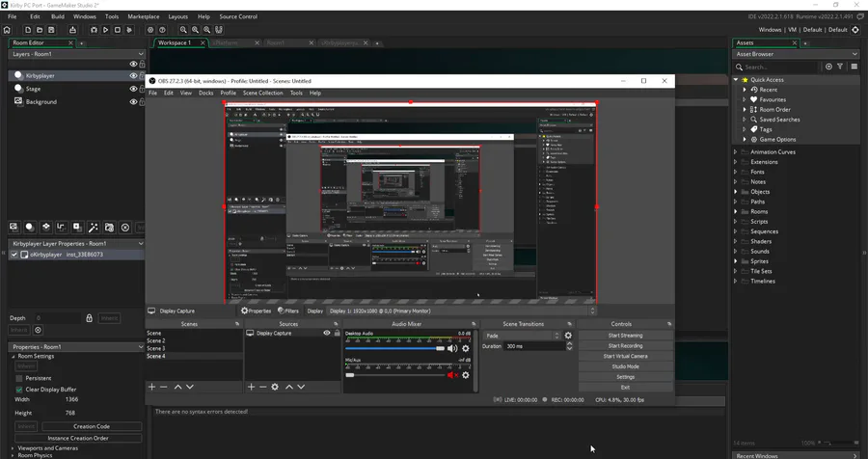Toggle visibility eye for Stage layer
The width and height of the screenshot is (868, 459).
point(133,89)
